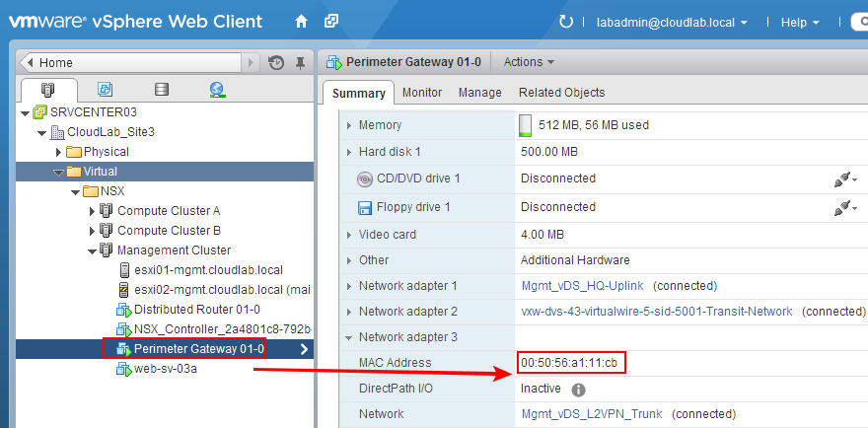Collapse the SRVCENTER03 tree node
This screenshot has width=868, height=428.
pyautogui.click(x=25, y=113)
